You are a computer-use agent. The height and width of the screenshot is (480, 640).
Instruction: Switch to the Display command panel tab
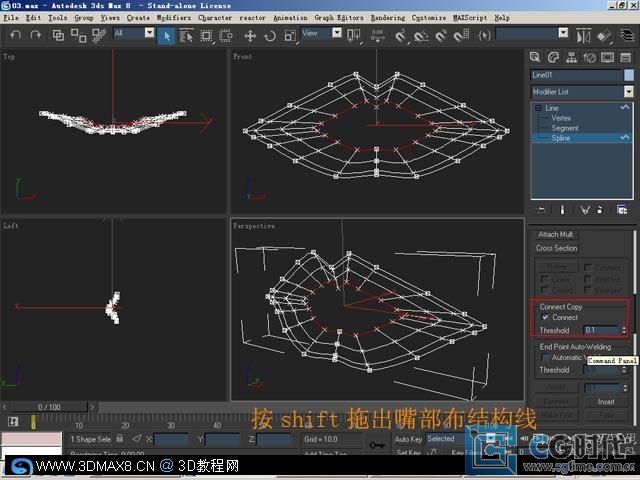[607, 58]
